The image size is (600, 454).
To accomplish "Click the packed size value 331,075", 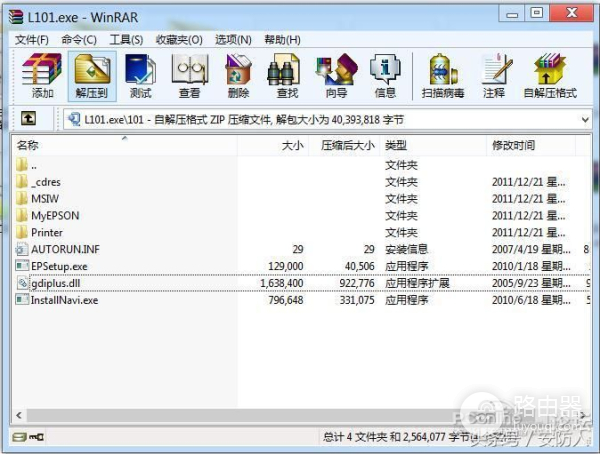I will click(x=357, y=300).
